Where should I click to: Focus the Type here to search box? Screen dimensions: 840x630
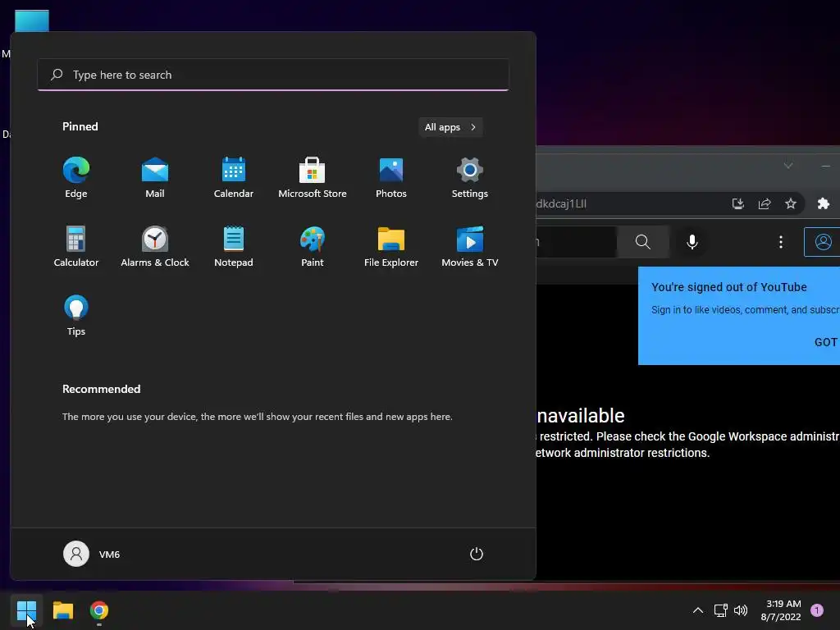tap(273, 75)
